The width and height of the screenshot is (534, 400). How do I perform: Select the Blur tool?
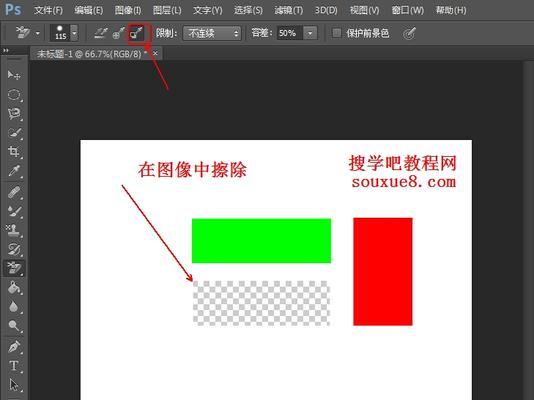coord(14,307)
